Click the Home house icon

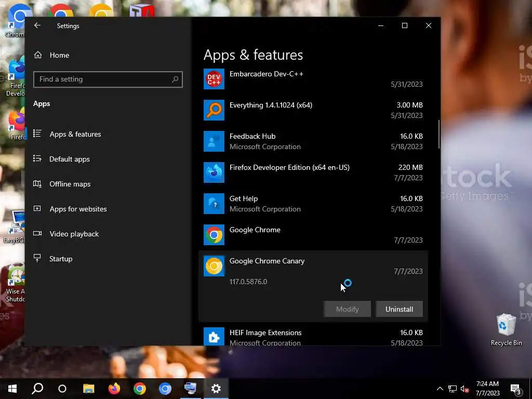37,55
